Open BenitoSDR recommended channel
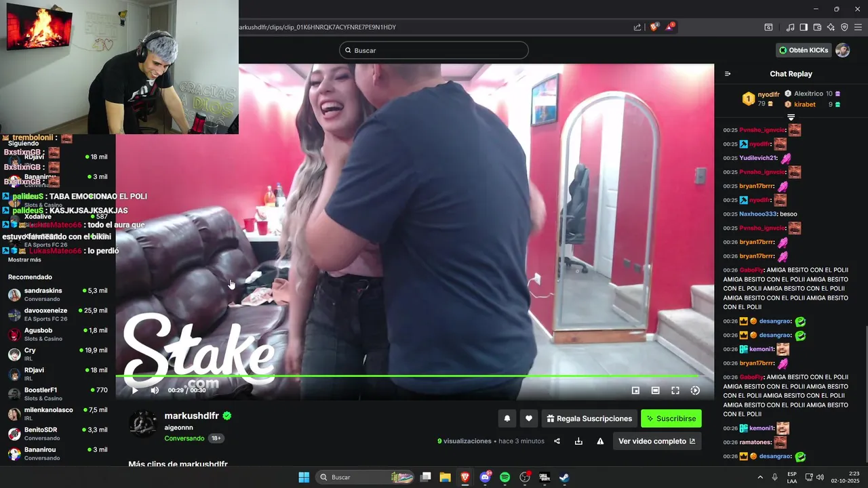The image size is (868, 488). coord(58,434)
